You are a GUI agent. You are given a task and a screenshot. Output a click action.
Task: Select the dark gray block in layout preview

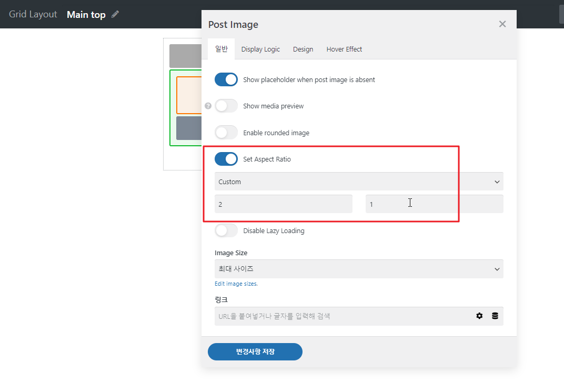(189, 128)
